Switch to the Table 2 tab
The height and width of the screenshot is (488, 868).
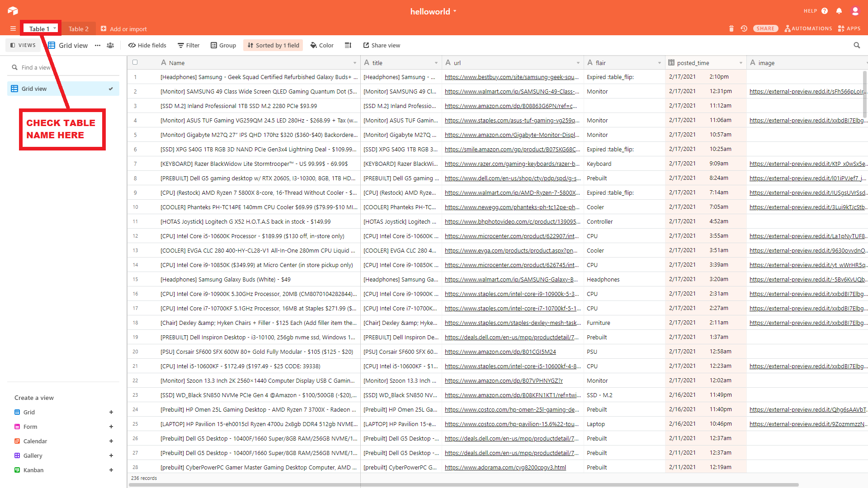click(79, 29)
